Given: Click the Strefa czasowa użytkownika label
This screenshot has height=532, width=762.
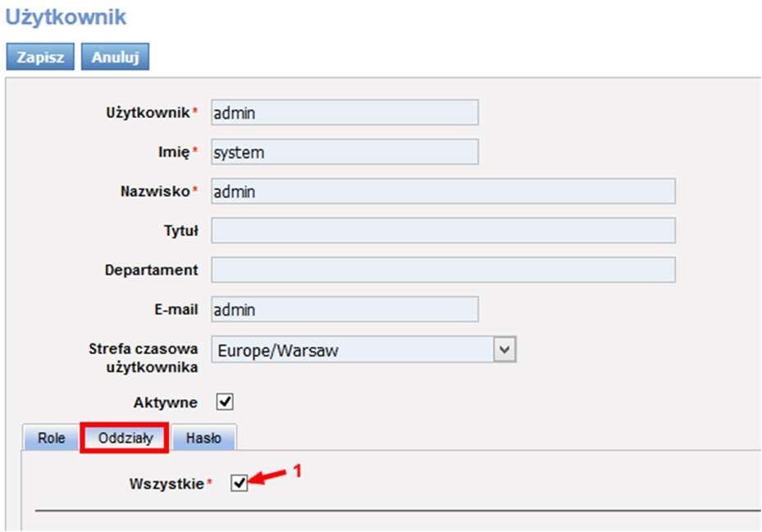Looking at the screenshot, I should pos(144,357).
